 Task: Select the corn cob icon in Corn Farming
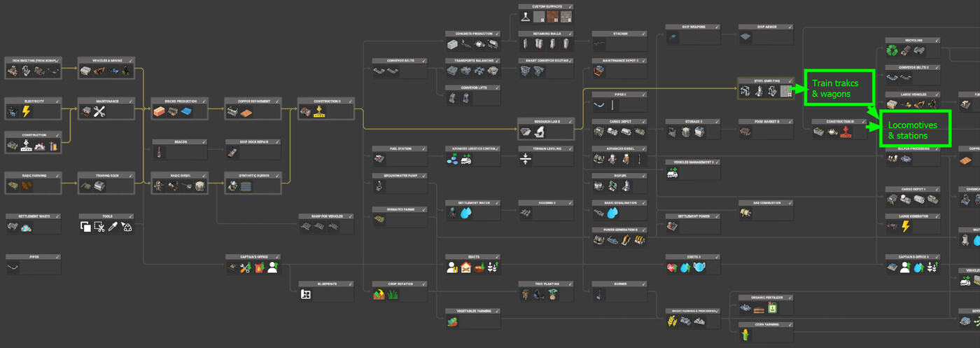745,335
